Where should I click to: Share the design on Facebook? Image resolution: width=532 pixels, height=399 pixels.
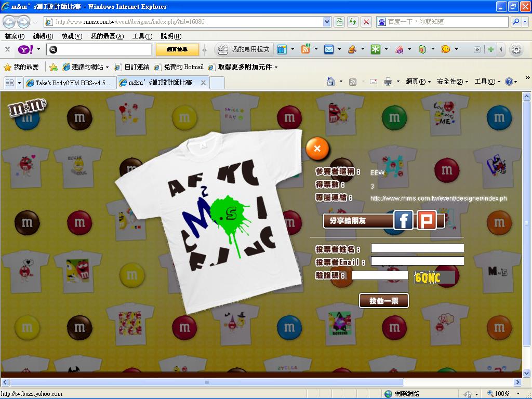click(403, 220)
